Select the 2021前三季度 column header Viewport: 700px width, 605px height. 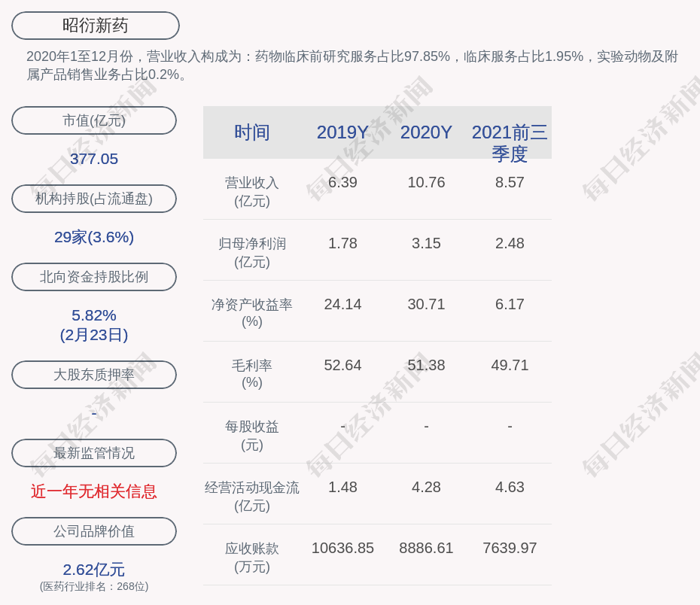pyautogui.click(x=510, y=142)
